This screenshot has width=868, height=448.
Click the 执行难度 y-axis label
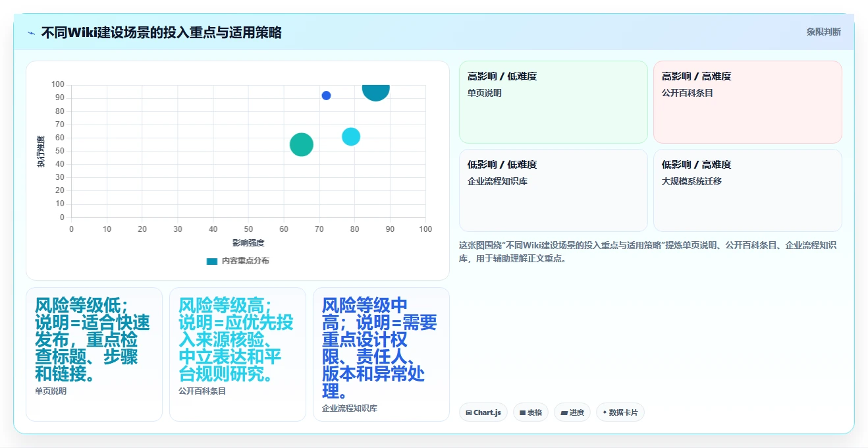pos(41,151)
